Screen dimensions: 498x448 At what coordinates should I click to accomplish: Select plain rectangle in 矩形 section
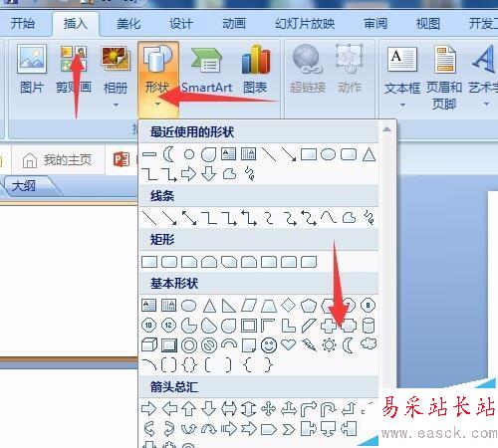click(x=149, y=262)
